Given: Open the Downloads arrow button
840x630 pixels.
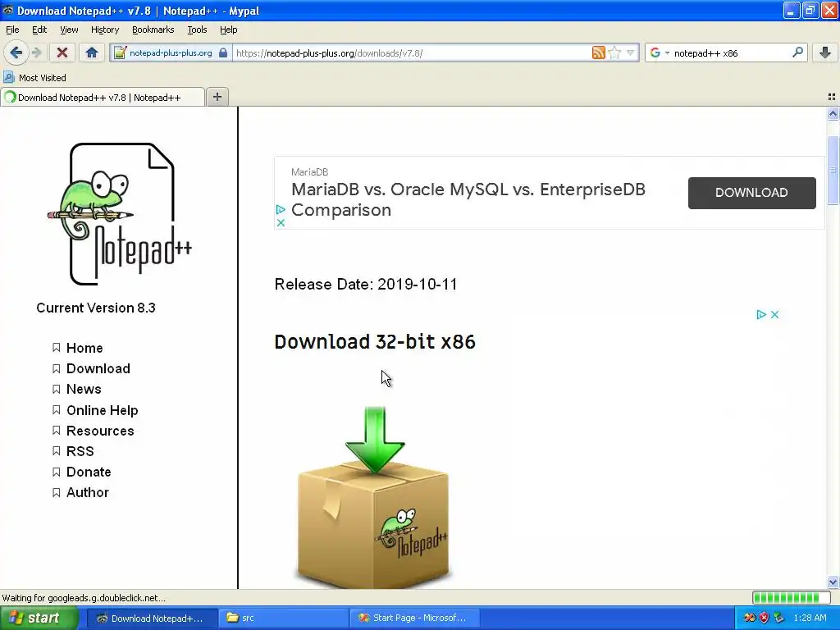Looking at the screenshot, I should 825,52.
